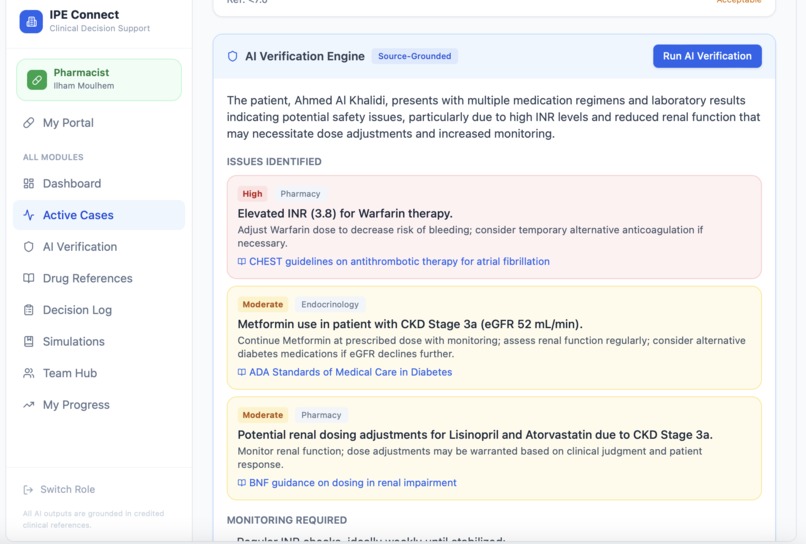The image size is (806, 544).
Task: Click the green Pharmacist role pill icon
Action: coord(37,80)
